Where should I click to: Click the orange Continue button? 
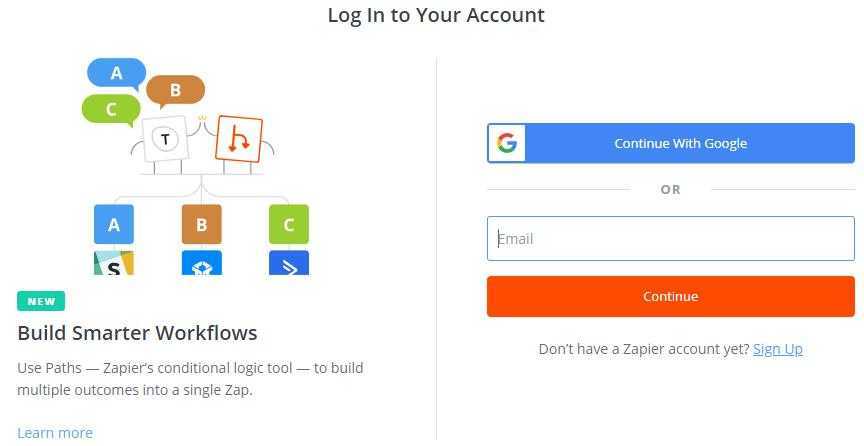[x=671, y=297]
